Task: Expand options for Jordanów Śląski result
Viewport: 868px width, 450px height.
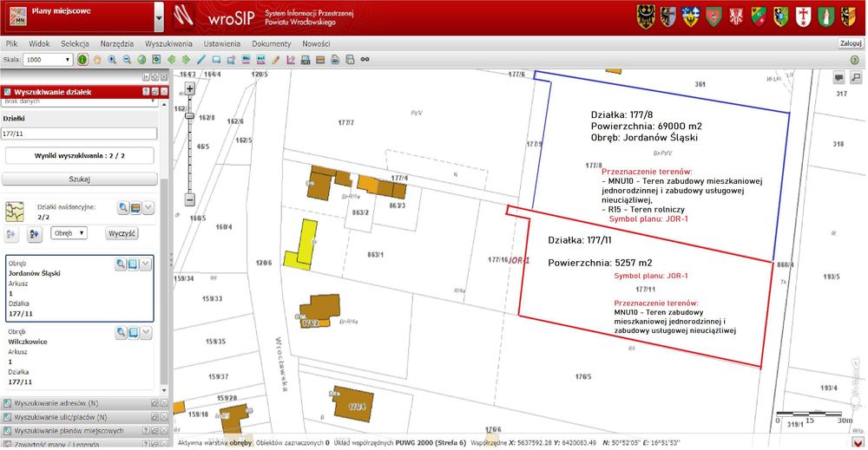Action: tap(146, 264)
